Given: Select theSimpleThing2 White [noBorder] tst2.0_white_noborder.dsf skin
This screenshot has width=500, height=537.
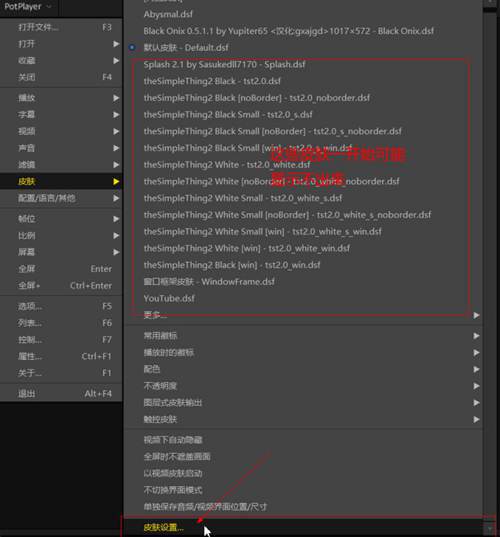Looking at the screenshot, I should click(303, 181).
